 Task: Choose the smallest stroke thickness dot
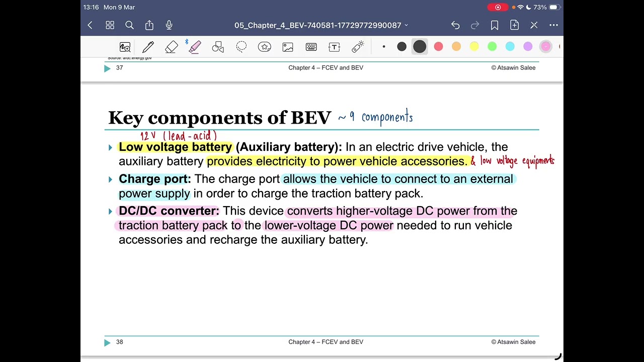click(x=384, y=47)
